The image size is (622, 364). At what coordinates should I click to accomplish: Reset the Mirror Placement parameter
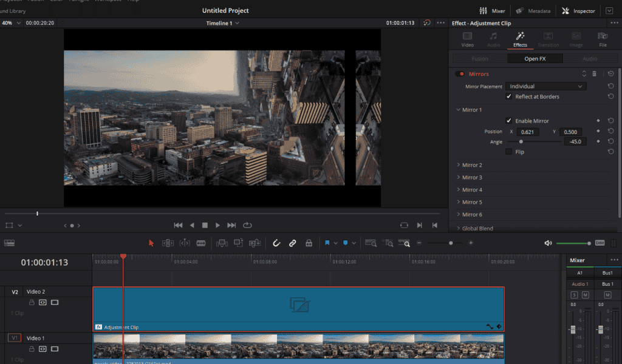(611, 86)
